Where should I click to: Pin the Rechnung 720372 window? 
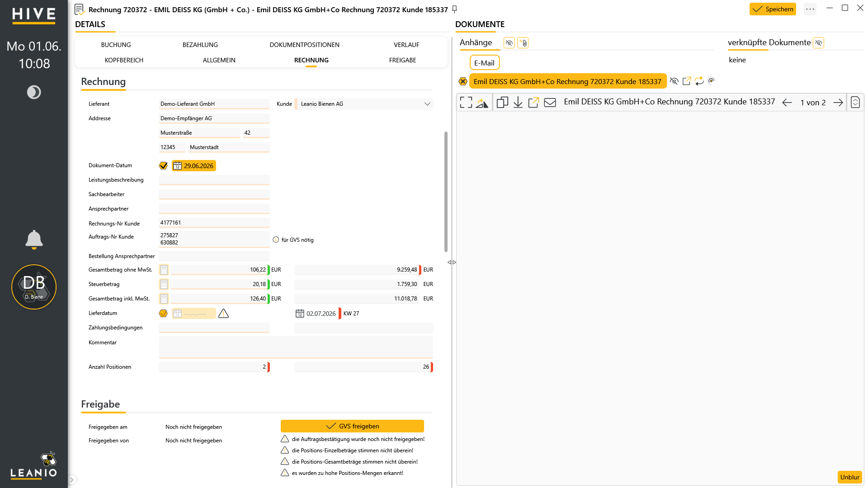[x=455, y=9]
